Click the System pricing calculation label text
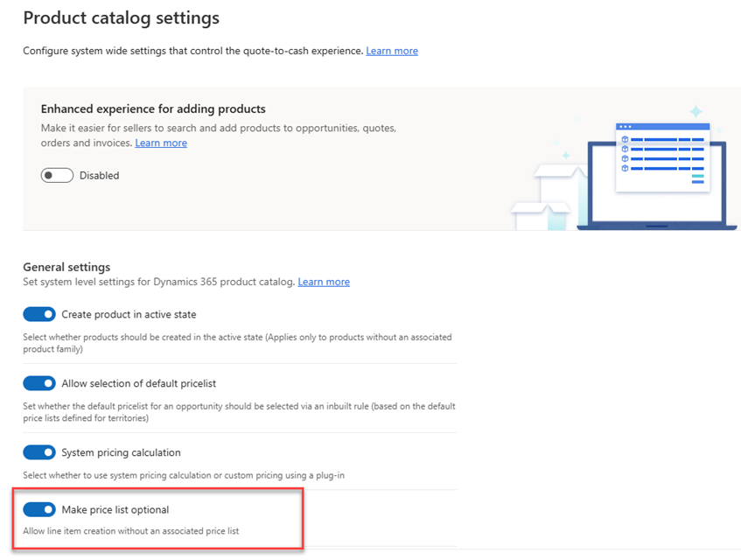Screen dimensions: 741x560 (121, 452)
